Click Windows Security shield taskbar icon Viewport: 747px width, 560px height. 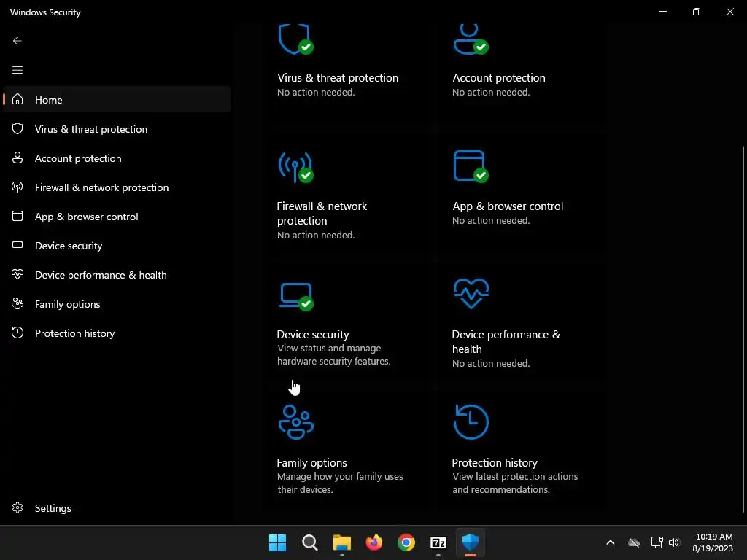click(471, 542)
